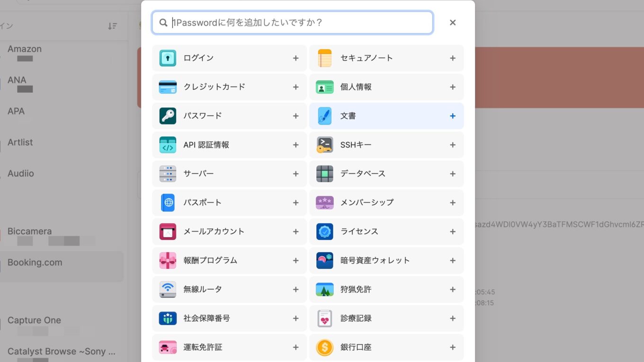Screen dimensions: 644x362
Task: Add a new メンバーシップ item
Action: pyautogui.click(x=452, y=203)
